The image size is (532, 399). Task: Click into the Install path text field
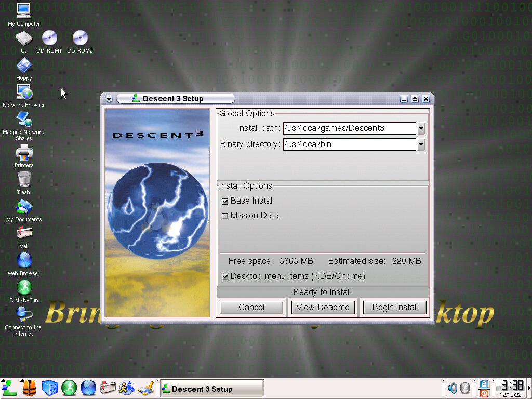point(349,128)
